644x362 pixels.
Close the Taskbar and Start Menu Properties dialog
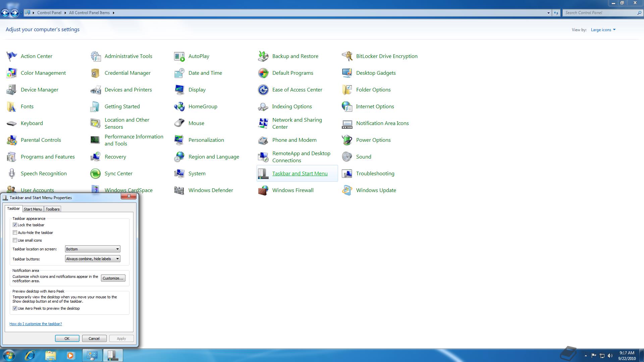tap(129, 196)
